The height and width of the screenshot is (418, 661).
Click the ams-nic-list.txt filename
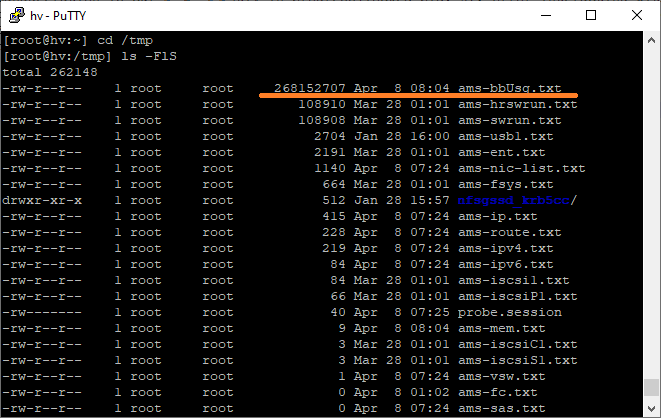click(x=522, y=168)
